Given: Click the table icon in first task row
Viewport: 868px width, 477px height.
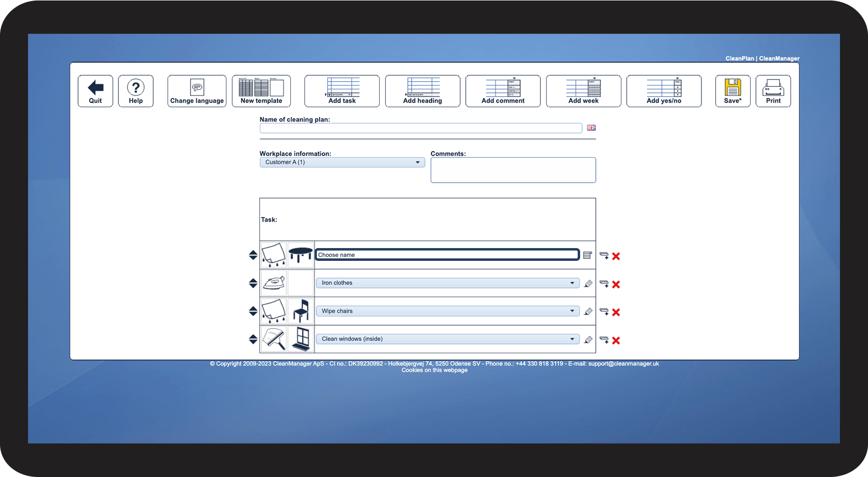Looking at the screenshot, I should [301, 255].
